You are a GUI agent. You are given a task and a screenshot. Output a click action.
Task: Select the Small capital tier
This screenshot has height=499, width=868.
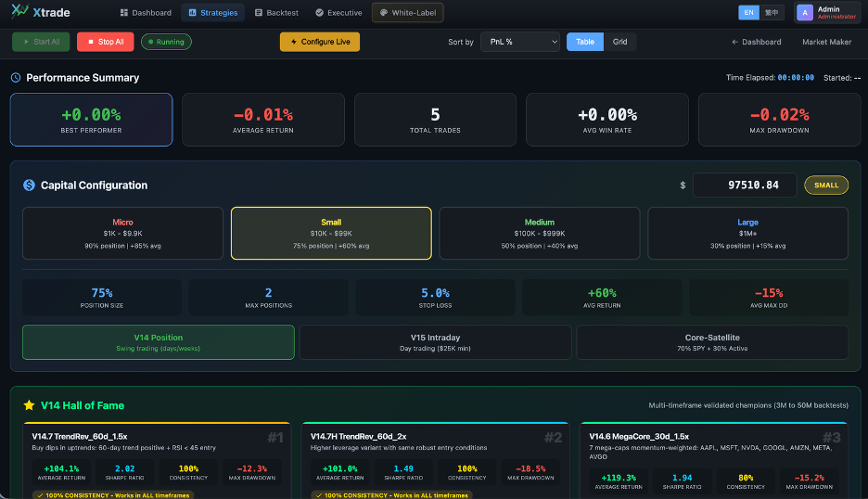coord(331,233)
